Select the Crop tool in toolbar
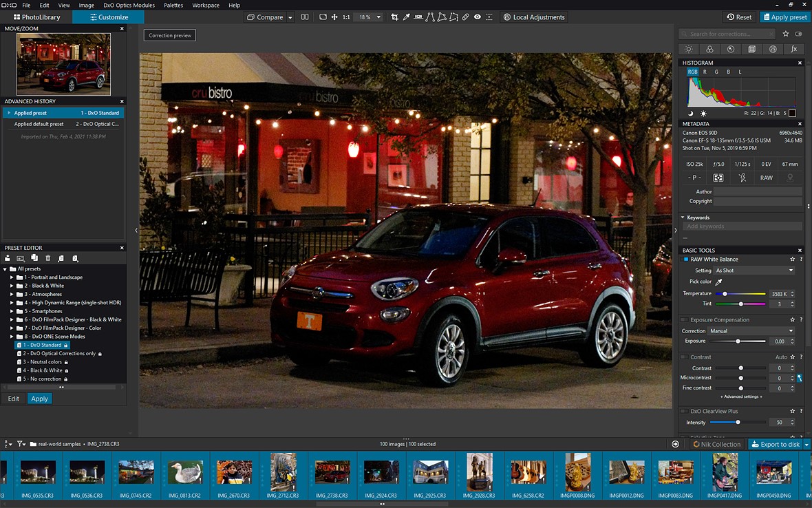The width and height of the screenshot is (812, 508). (x=394, y=17)
